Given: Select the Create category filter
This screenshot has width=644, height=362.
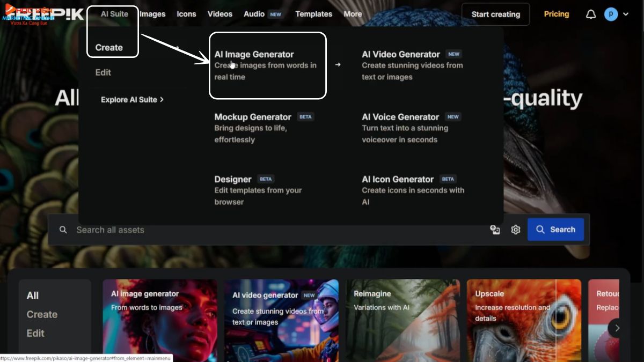Looking at the screenshot, I should (x=42, y=314).
